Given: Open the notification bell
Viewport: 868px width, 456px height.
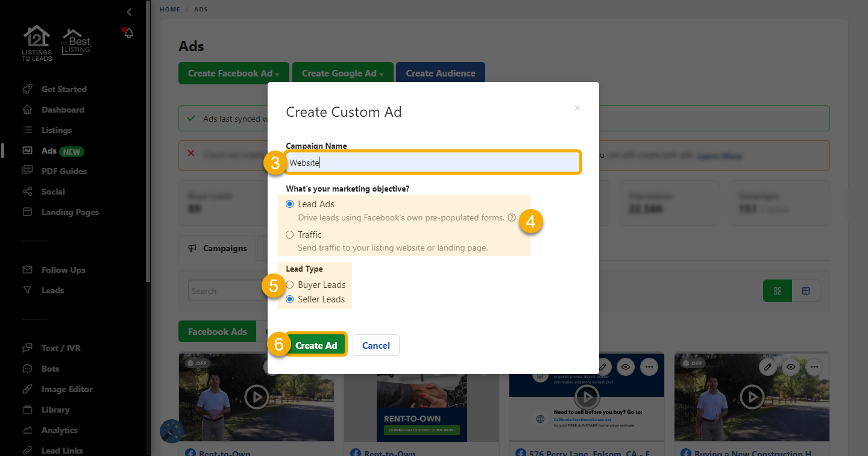Looking at the screenshot, I should [127, 33].
